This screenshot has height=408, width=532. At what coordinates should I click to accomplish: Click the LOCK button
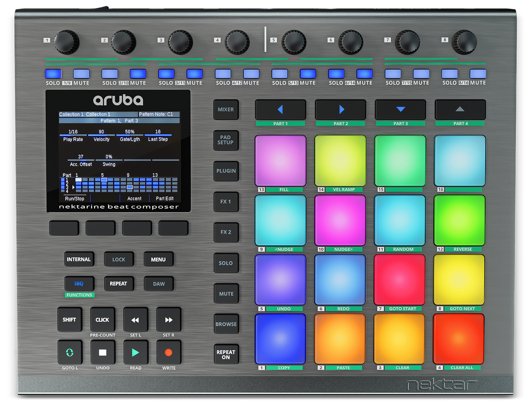[119, 259]
